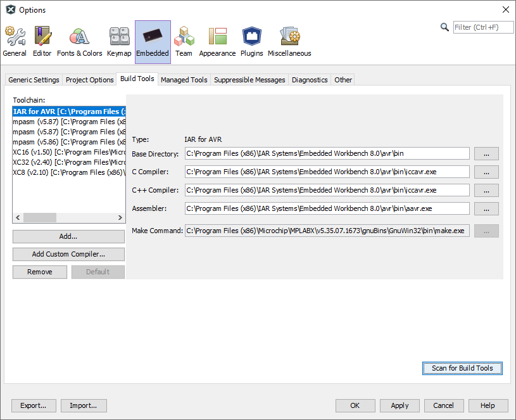Screen dimensions: 516x420
Task: Go to Appearance settings
Action: [x=217, y=42]
